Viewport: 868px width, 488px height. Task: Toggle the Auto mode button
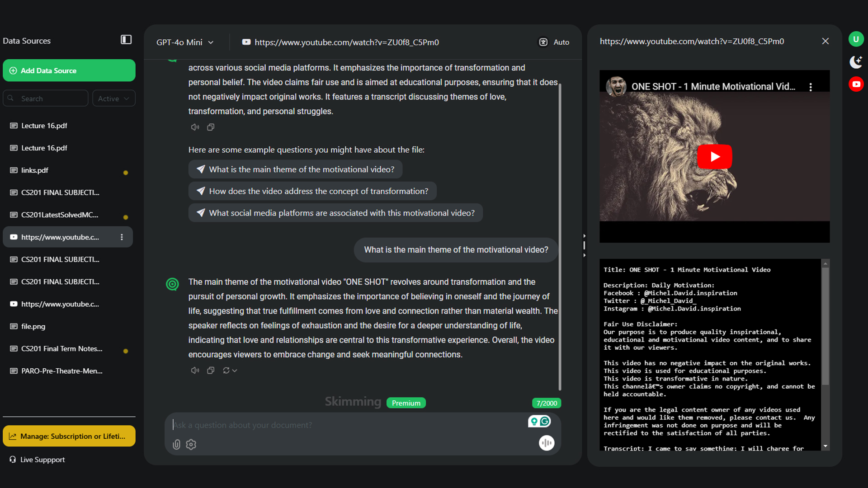tap(554, 42)
